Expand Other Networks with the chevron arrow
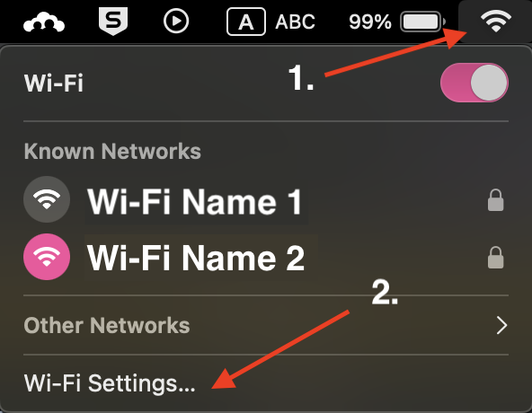This screenshot has width=532, height=413. pyautogui.click(x=501, y=326)
